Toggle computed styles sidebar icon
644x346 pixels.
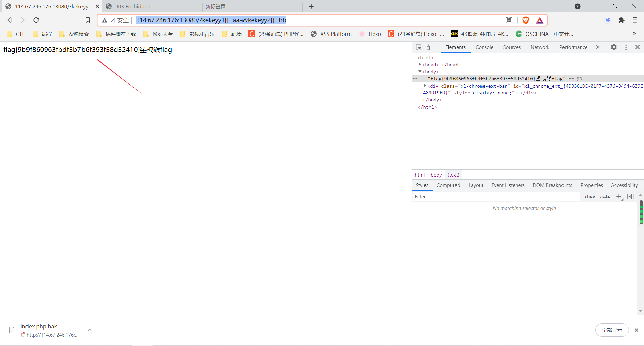[630, 197]
